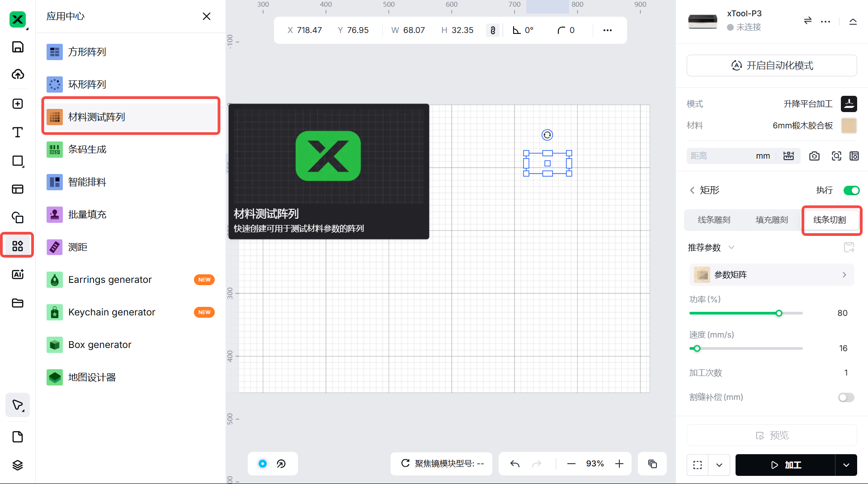The width and height of the screenshot is (868, 484).
Task: Open dropdown arrow beside 加工 button
Action: pyautogui.click(x=846, y=465)
